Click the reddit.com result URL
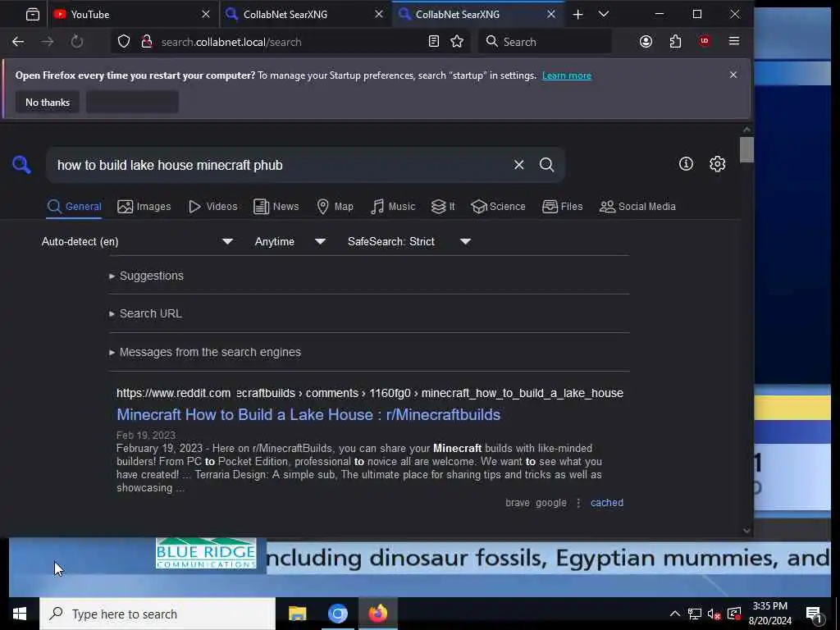 tap(370, 393)
